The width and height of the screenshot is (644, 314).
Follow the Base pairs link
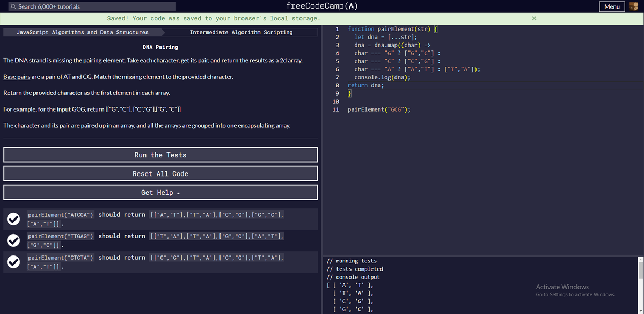[17, 77]
